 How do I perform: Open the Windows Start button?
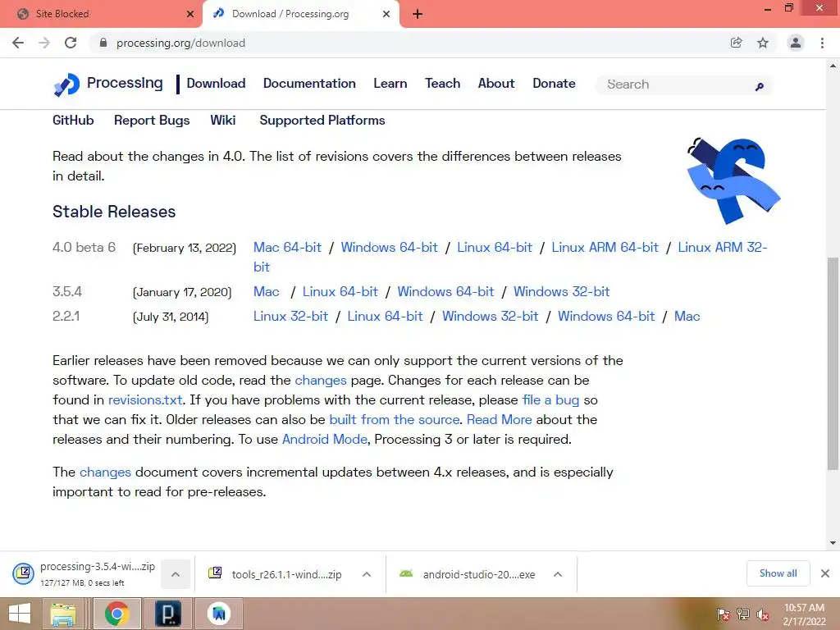[20, 614]
